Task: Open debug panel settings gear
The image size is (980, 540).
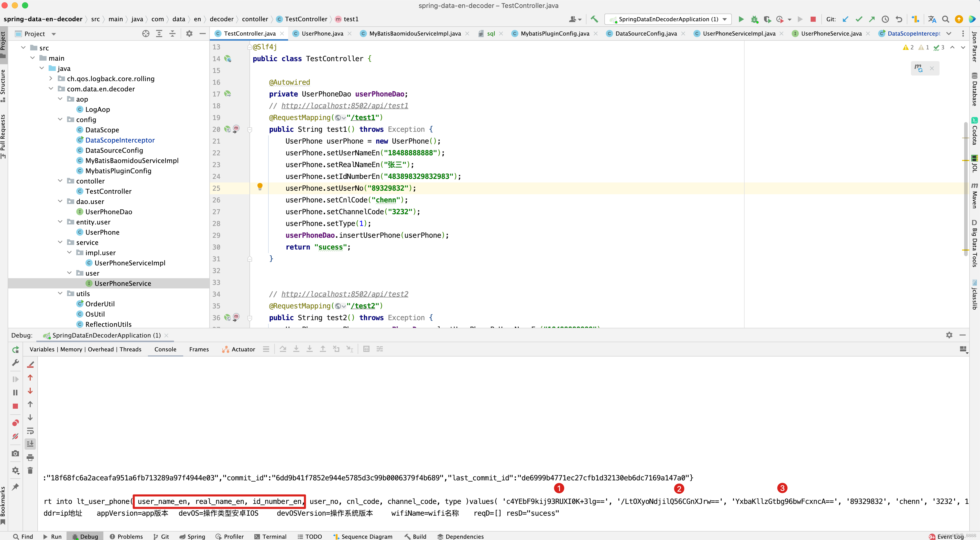Action: (x=949, y=335)
